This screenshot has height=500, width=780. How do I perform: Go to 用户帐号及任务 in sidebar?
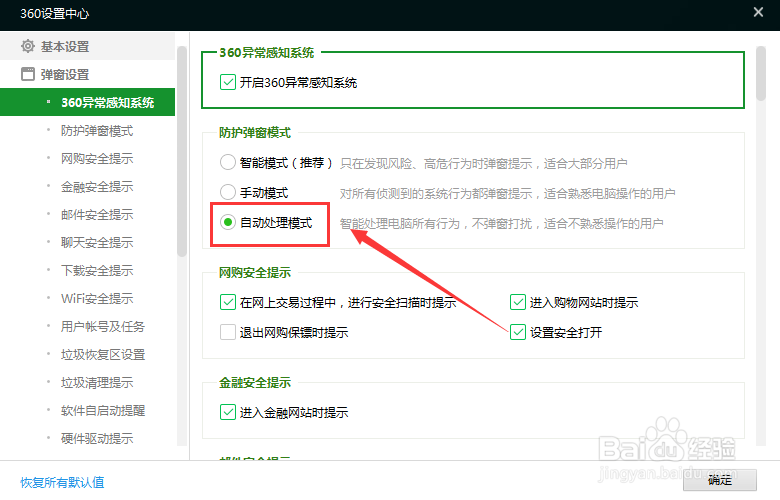(103, 326)
